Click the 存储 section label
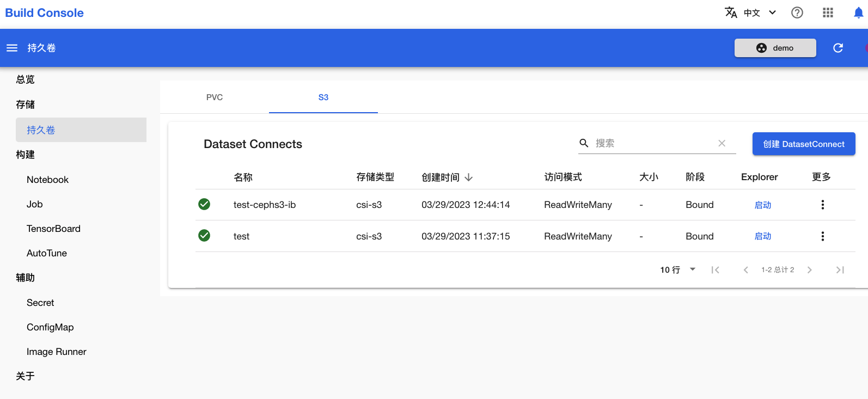This screenshot has height=399, width=868. coord(25,105)
